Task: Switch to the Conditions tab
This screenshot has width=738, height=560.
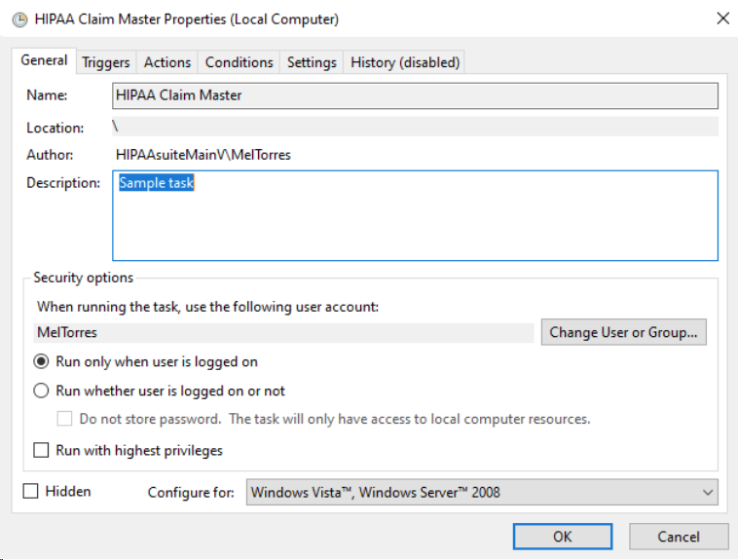Action: tap(239, 62)
